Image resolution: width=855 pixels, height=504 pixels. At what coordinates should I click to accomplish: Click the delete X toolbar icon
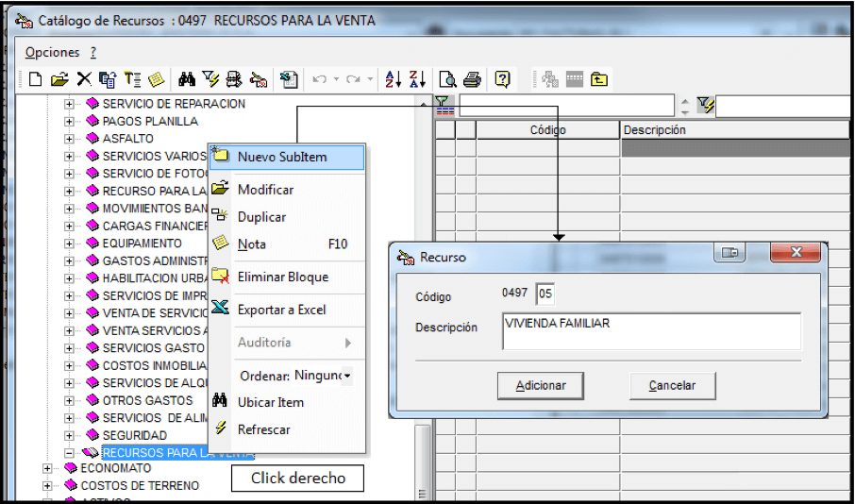click(84, 79)
